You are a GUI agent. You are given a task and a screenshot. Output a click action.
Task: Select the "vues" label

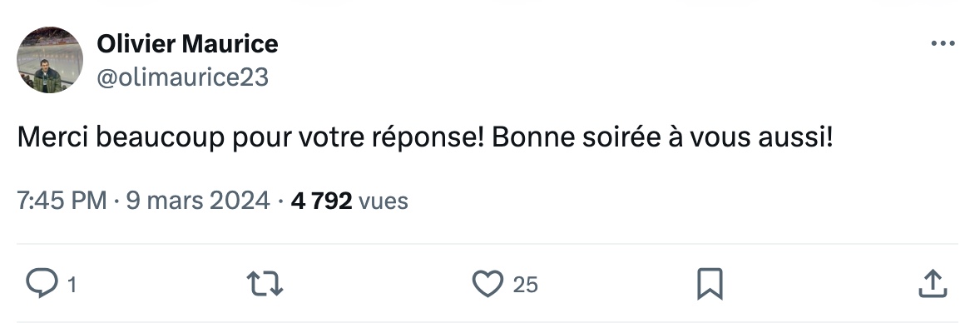pos(384,201)
